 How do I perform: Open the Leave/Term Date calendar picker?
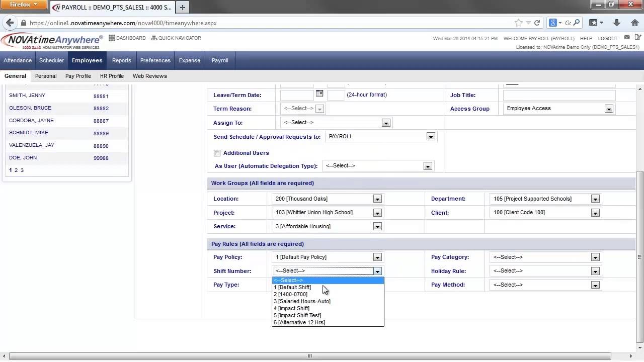tap(319, 94)
